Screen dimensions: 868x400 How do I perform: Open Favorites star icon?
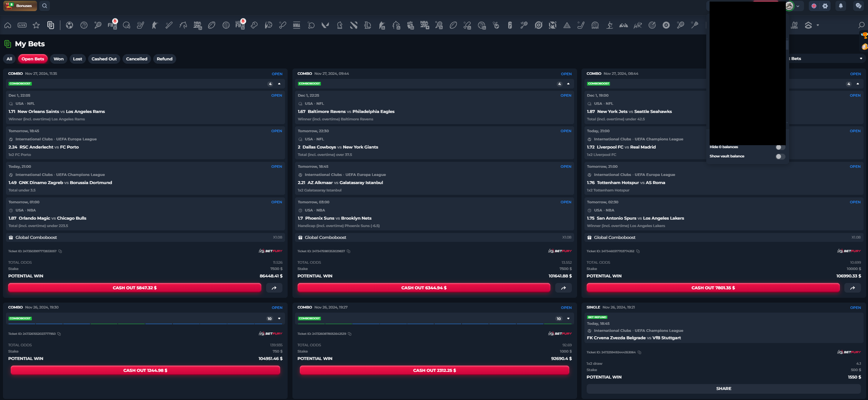(36, 25)
